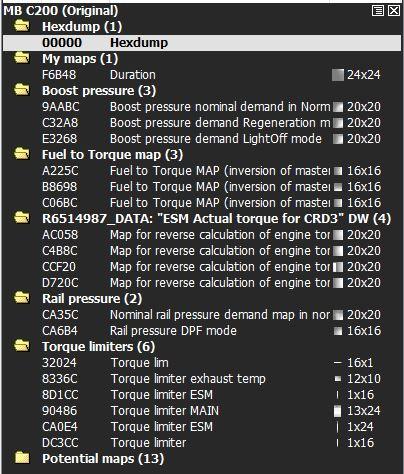The height and width of the screenshot is (474, 404).
Task: Collapse the My maps folder icon
Action: [x=22, y=58]
